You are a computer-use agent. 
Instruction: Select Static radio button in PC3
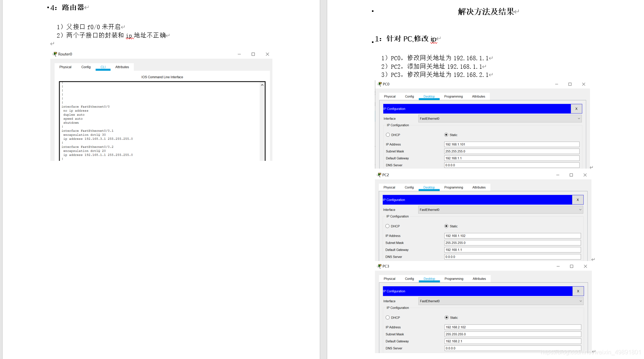447,318
